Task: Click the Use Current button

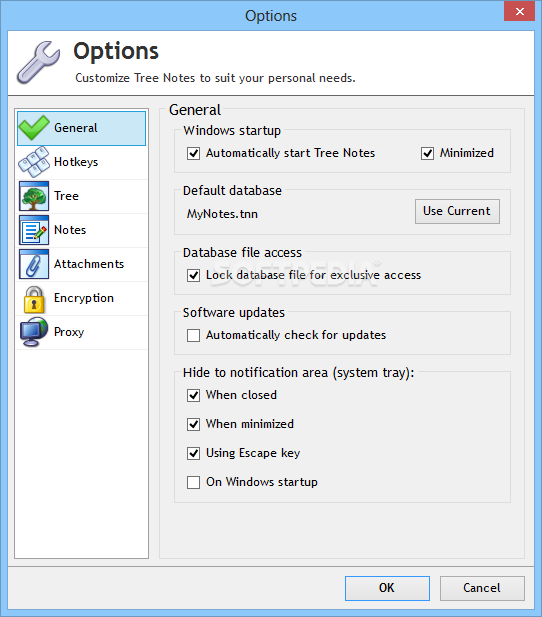Action: click(x=457, y=211)
